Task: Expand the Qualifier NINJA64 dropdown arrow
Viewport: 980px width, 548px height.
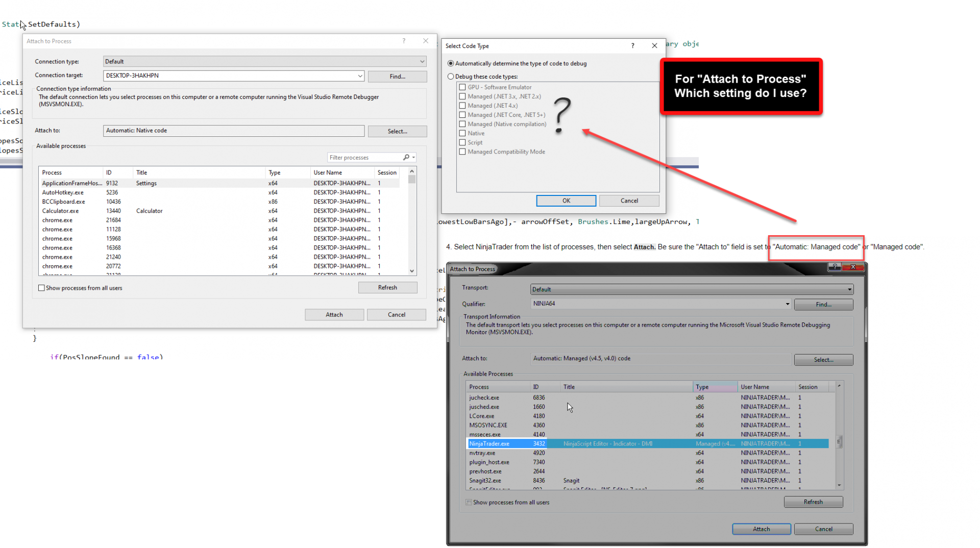Action: tap(788, 304)
